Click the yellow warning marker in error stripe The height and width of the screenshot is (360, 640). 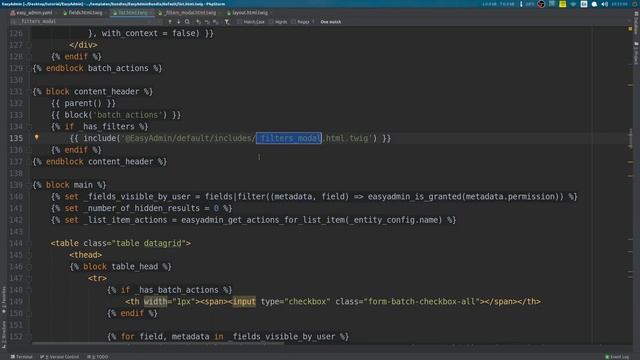point(630,29)
